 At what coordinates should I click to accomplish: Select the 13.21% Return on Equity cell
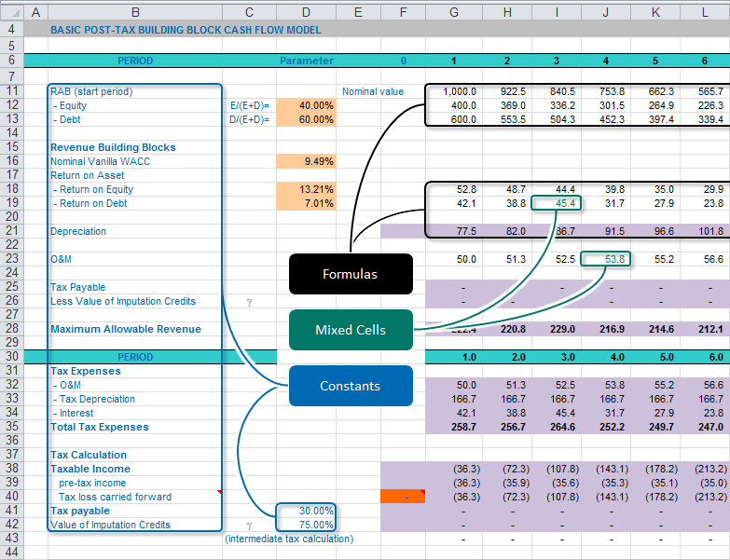coord(306,189)
